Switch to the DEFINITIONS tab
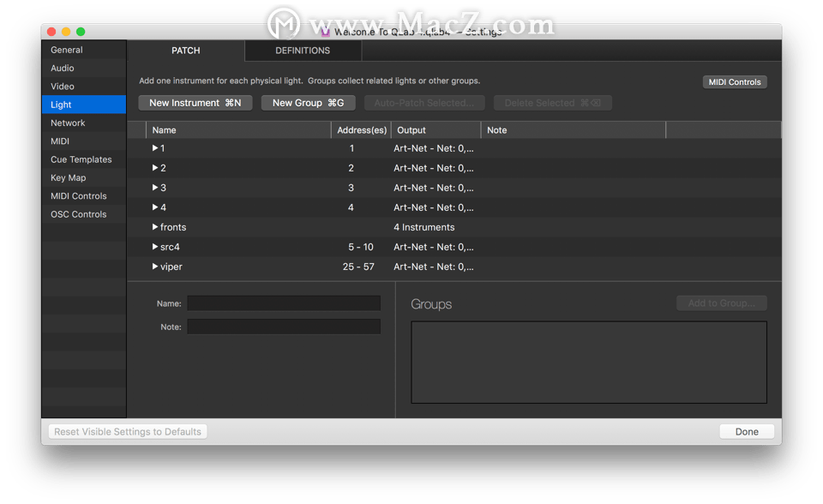The width and height of the screenshot is (823, 504). pyautogui.click(x=303, y=51)
